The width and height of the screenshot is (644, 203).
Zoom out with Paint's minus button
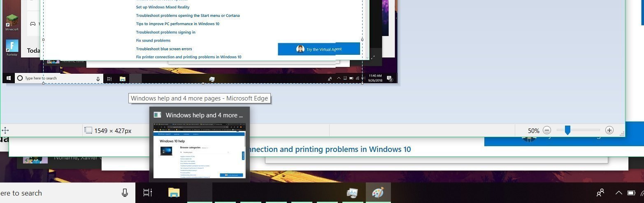click(x=547, y=131)
